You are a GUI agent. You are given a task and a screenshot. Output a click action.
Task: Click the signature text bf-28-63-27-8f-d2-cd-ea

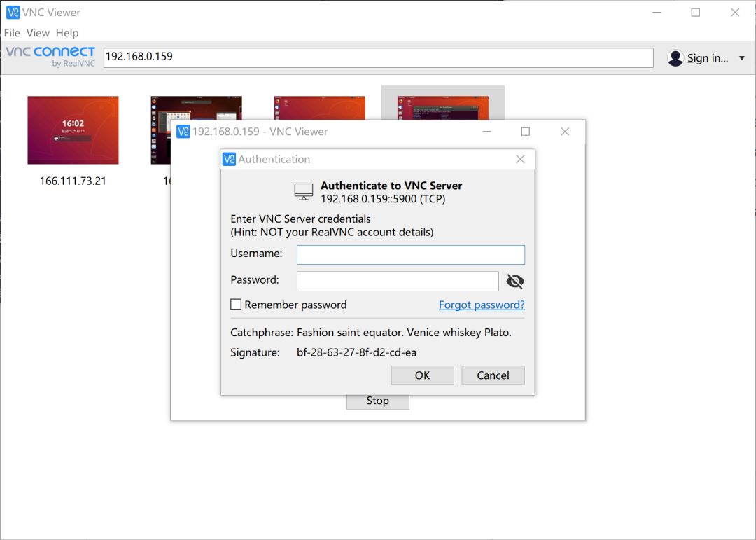tap(357, 353)
